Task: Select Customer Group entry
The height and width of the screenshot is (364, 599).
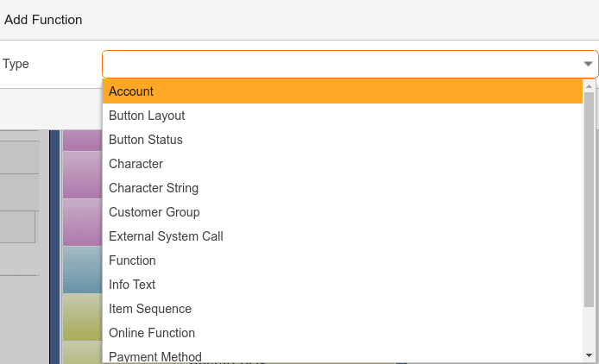Action: [x=343, y=212]
